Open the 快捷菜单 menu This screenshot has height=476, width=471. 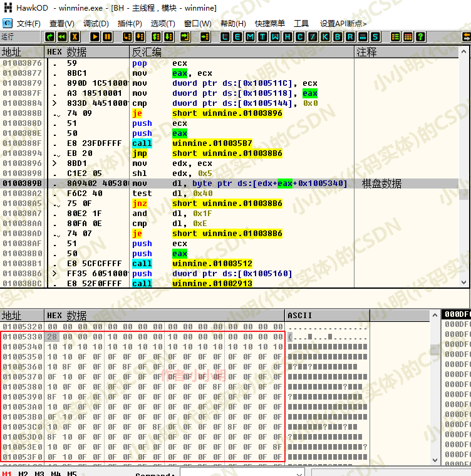[x=270, y=23]
